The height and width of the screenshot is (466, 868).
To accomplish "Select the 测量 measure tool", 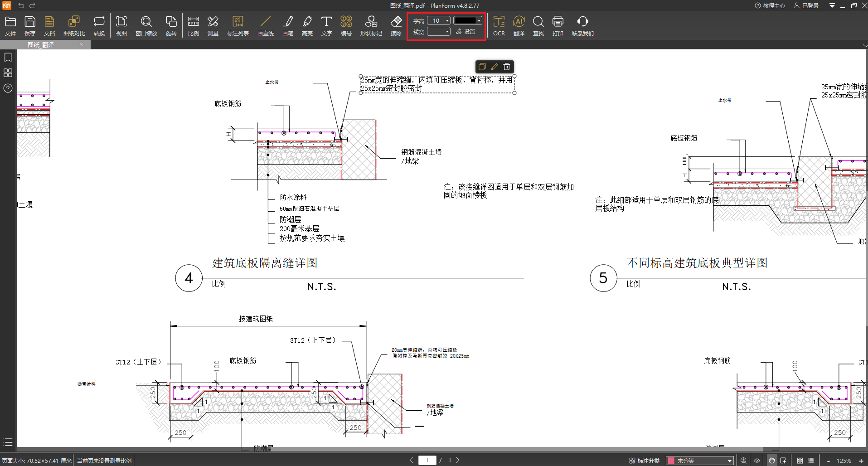I will [213, 26].
